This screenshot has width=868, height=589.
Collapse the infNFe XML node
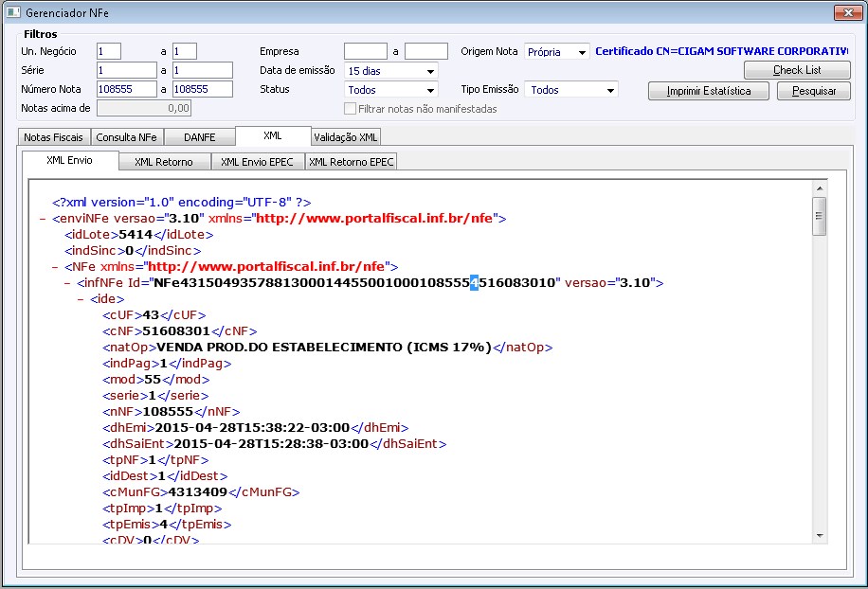tap(67, 283)
